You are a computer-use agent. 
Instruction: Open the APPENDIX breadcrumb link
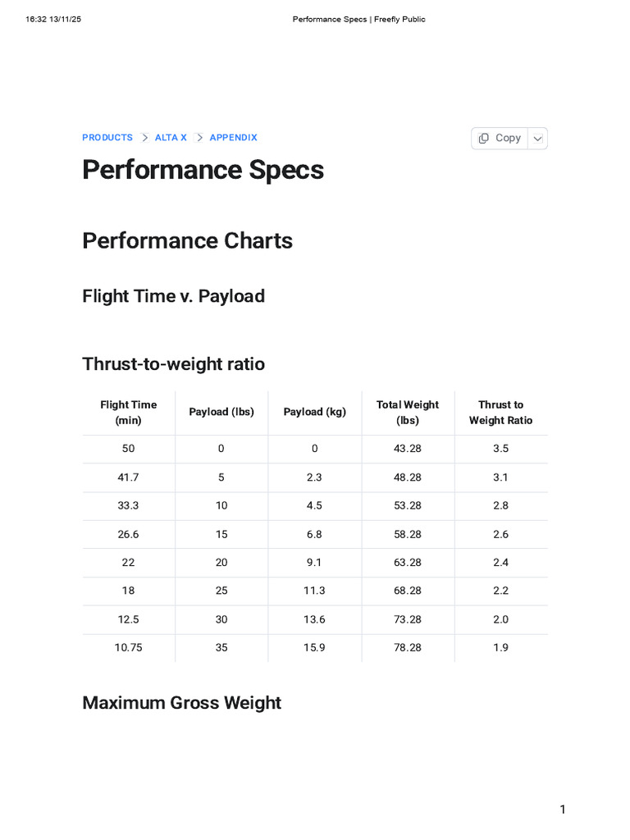pos(234,138)
